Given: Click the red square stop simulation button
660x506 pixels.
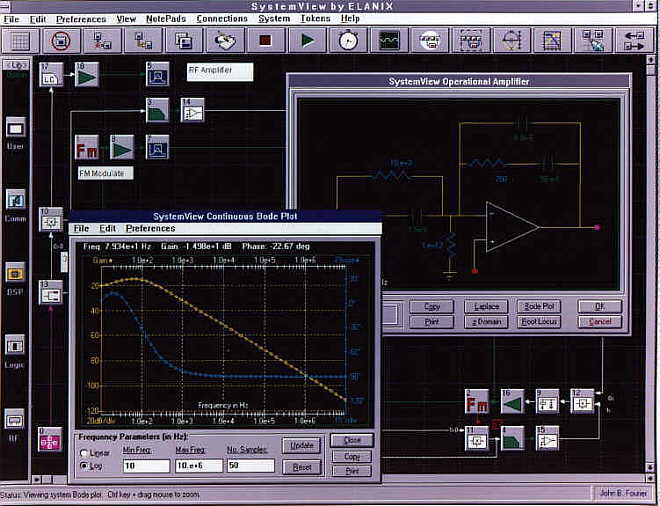Looking at the screenshot, I should pos(266,41).
